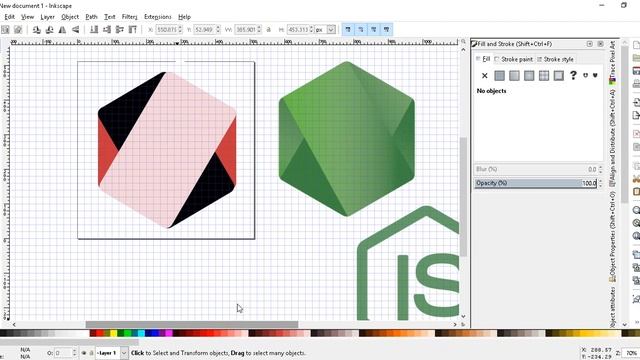640x360 pixels.
Task: Select Flat color fill button
Action: pos(499,76)
